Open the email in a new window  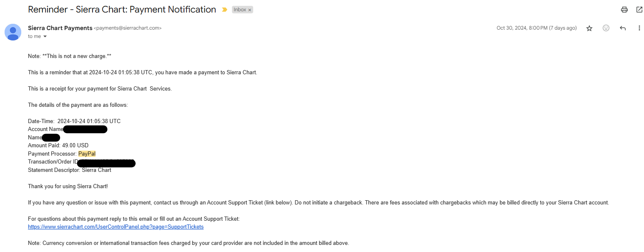(639, 10)
